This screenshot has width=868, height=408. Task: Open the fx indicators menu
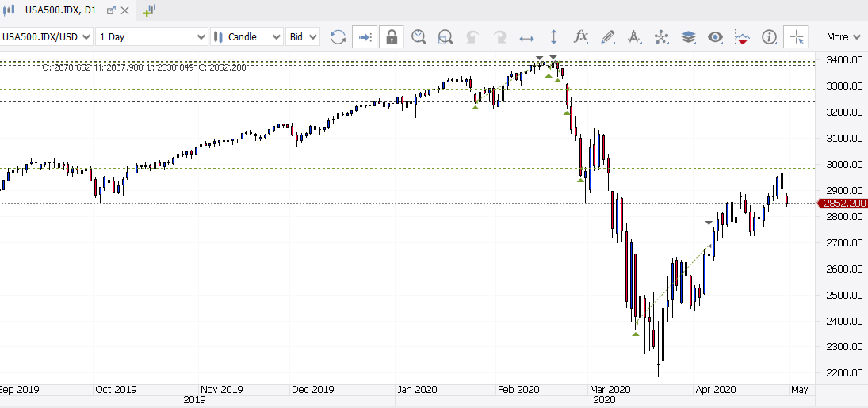point(580,37)
